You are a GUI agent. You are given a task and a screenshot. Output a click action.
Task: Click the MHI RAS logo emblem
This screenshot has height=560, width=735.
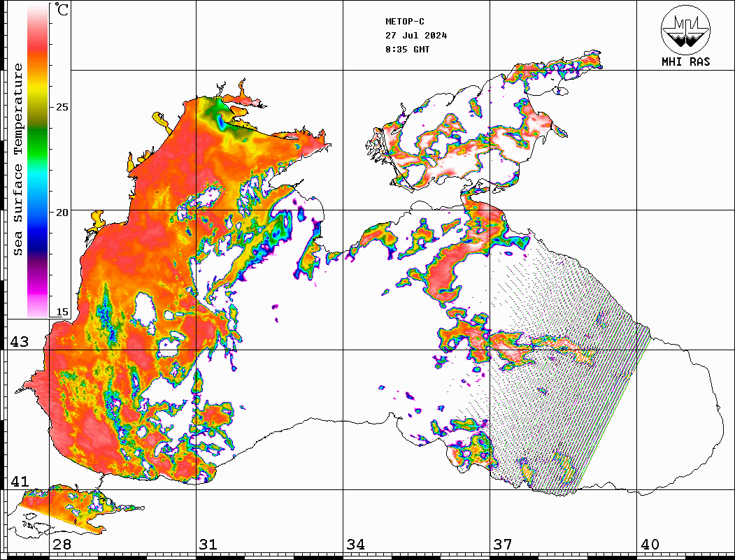point(685,29)
